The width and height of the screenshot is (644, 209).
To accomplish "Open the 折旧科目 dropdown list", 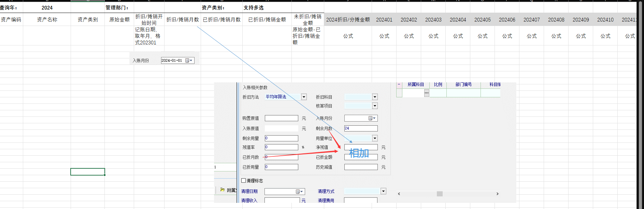I will click(x=375, y=97).
